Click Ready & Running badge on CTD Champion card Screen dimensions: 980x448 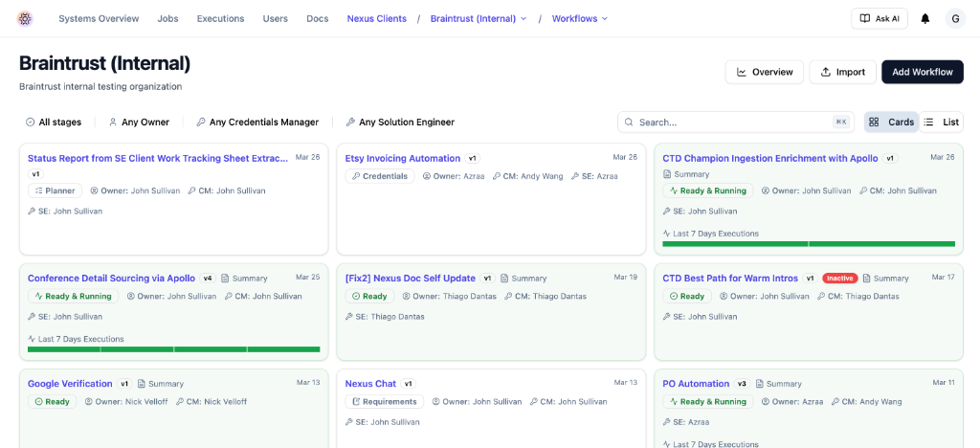[708, 190]
